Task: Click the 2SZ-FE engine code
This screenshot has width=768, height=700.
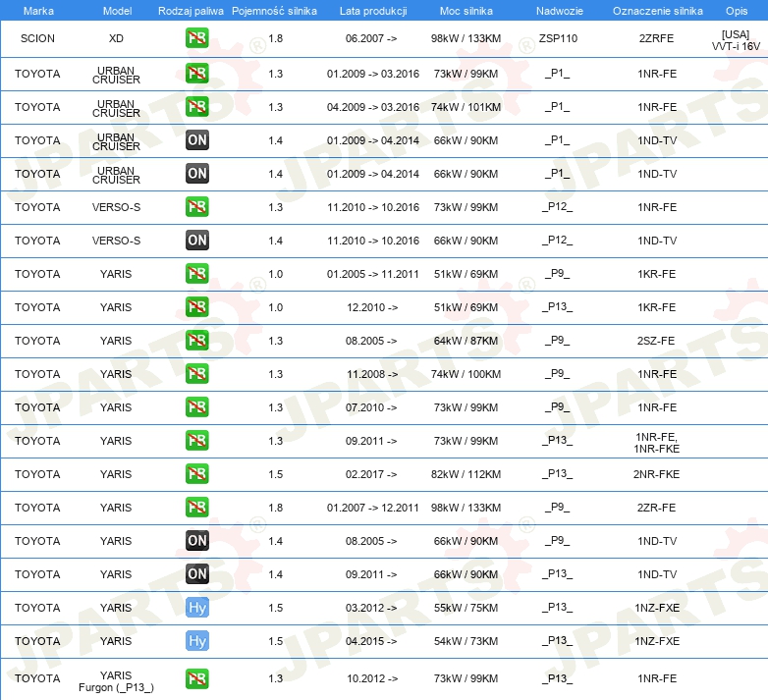Action: pyautogui.click(x=656, y=341)
